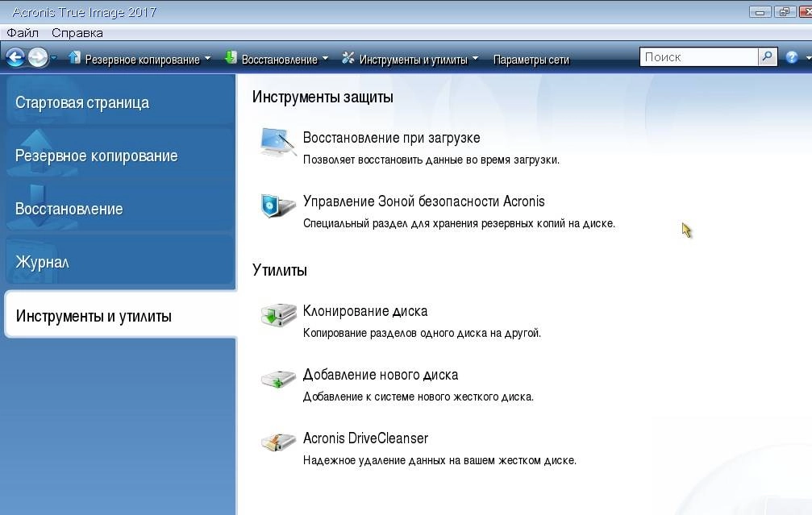
Task: Click the Инструменты защиты section heading
Action: click(323, 98)
